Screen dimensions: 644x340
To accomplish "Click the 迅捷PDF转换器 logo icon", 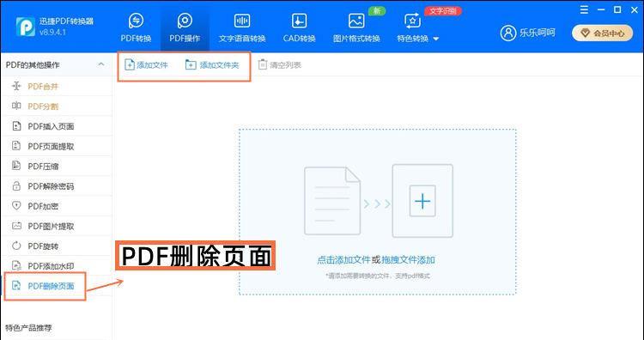I will point(26,27).
